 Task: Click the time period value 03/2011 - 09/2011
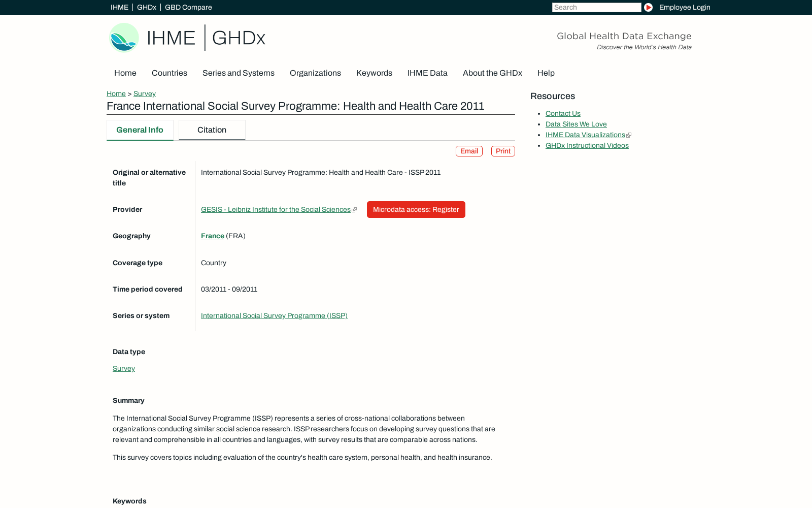point(229,289)
